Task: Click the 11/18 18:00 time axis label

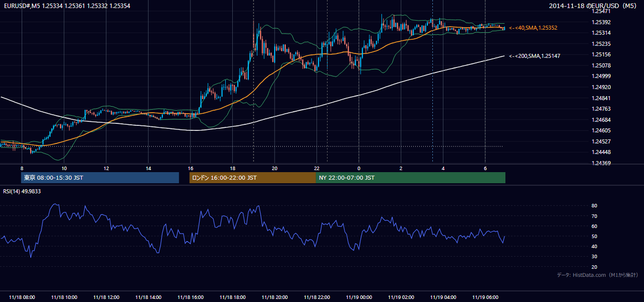Action: click(x=232, y=297)
